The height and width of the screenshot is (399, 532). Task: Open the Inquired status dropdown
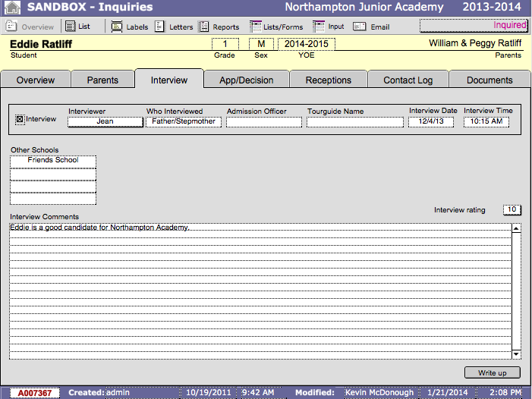[x=474, y=26]
